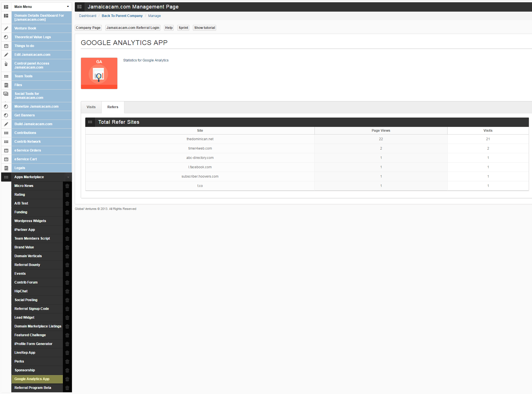The width and height of the screenshot is (532, 394).
Task: Click the Google Analytics GA app thumbnail
Action: pyautogui.click(x=99, y=73)
